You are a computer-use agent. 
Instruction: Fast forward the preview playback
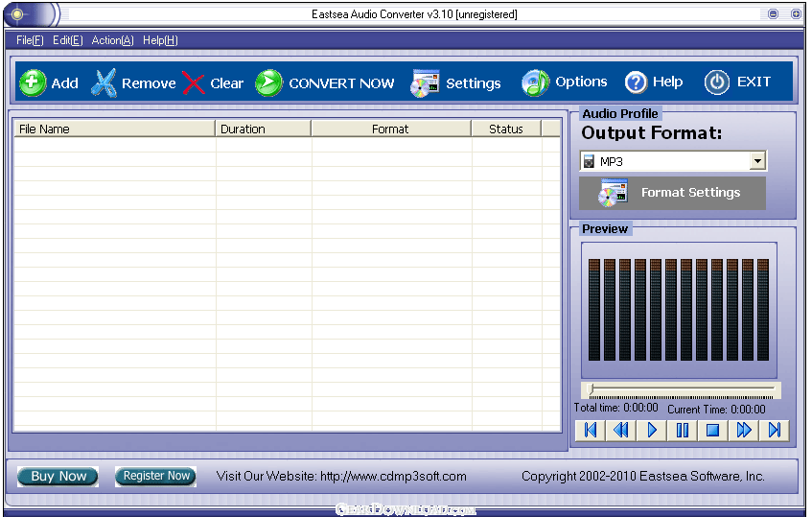[744, 430]
